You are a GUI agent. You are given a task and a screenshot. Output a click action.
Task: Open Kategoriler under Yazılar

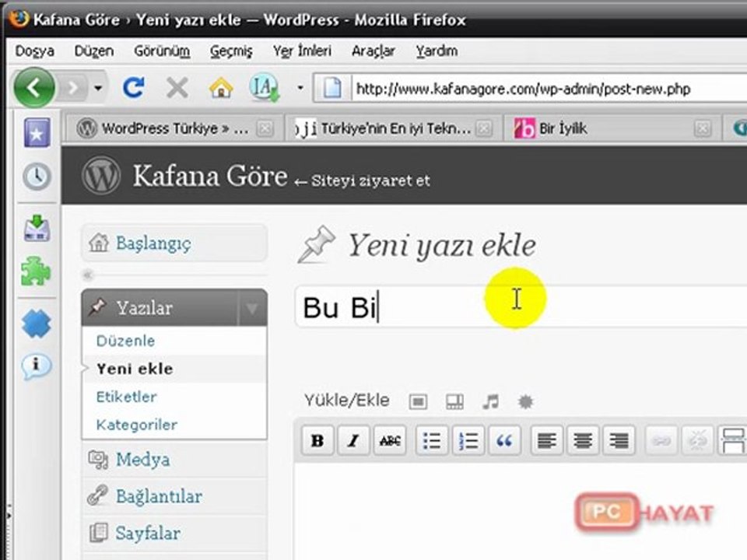137,425
